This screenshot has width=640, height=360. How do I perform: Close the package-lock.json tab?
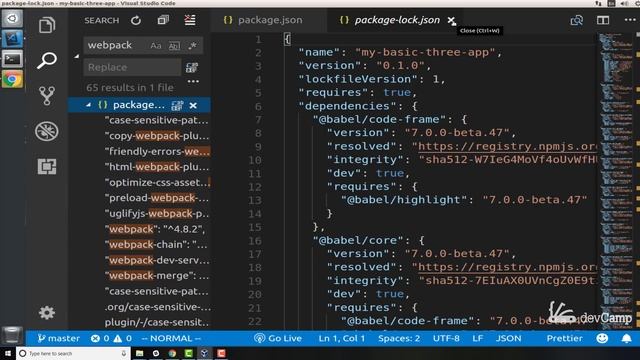[x=451, y=20]
